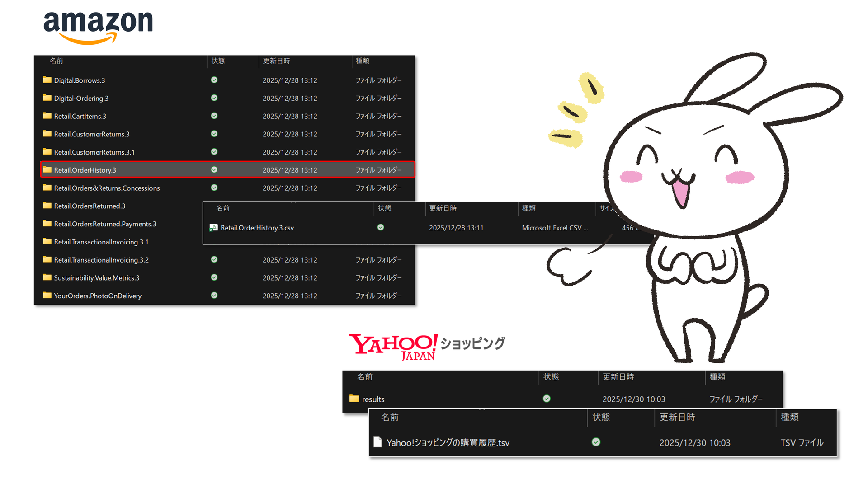The image size is (868, 488).
Task: Click the sync status icon of the results folder
Action: click(547, 399)
